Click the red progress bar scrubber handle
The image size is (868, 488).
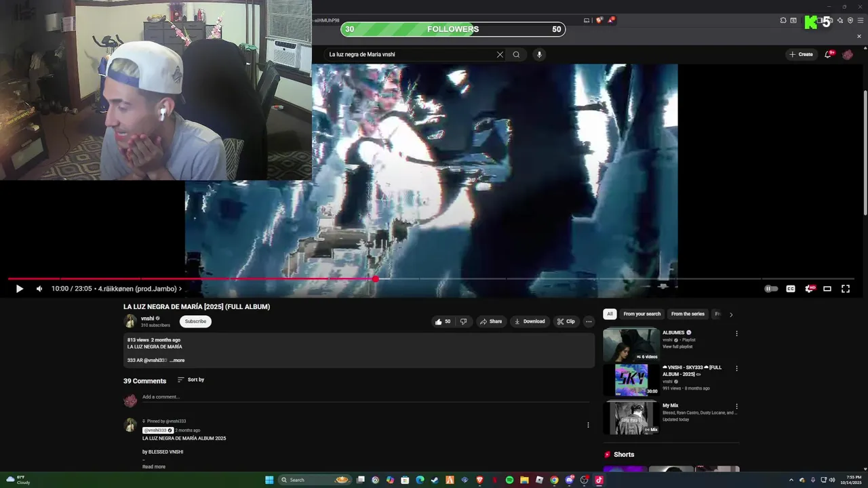click(375, 279)
